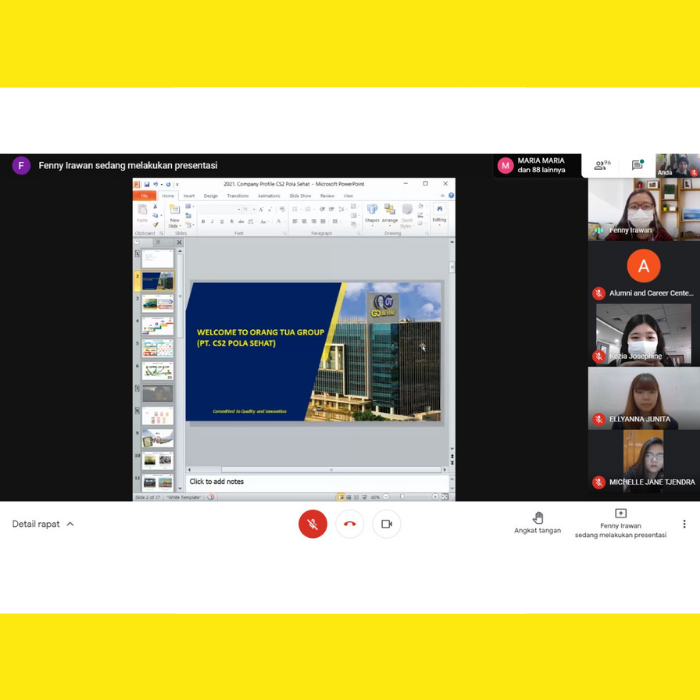Click the Align Text Left icon
This screenshot has width=700, height=700.
pos(295,221)
